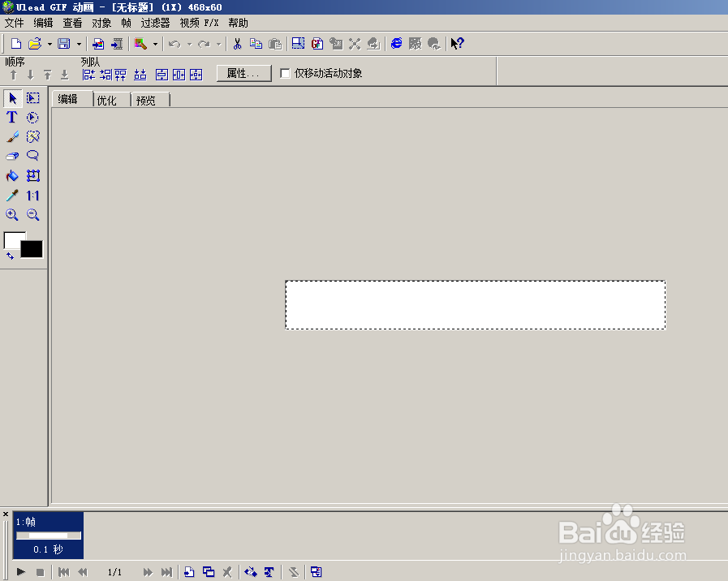Go to the next frame
This screenshot has width=728, height=581.
click(x=148, y=572)
